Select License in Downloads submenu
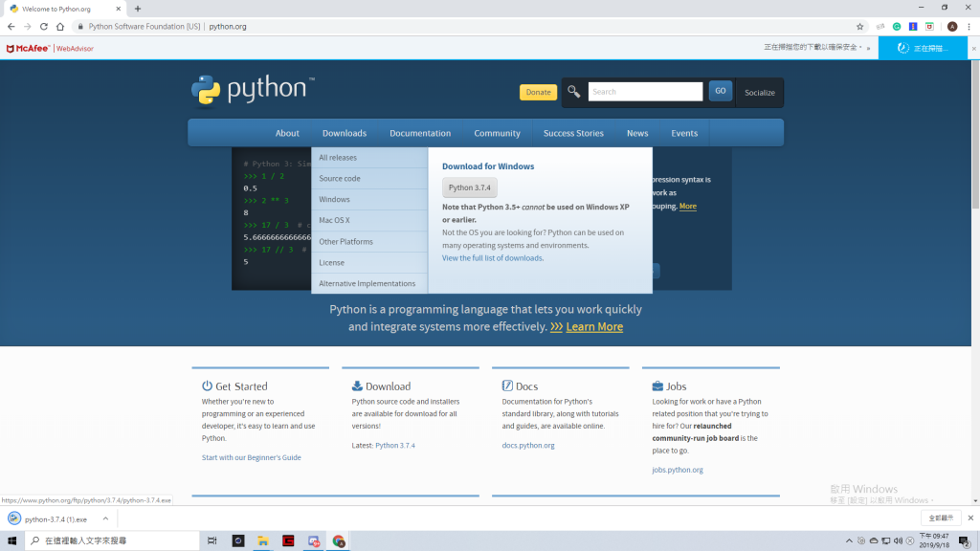The image size is (980, 551). 369,262
